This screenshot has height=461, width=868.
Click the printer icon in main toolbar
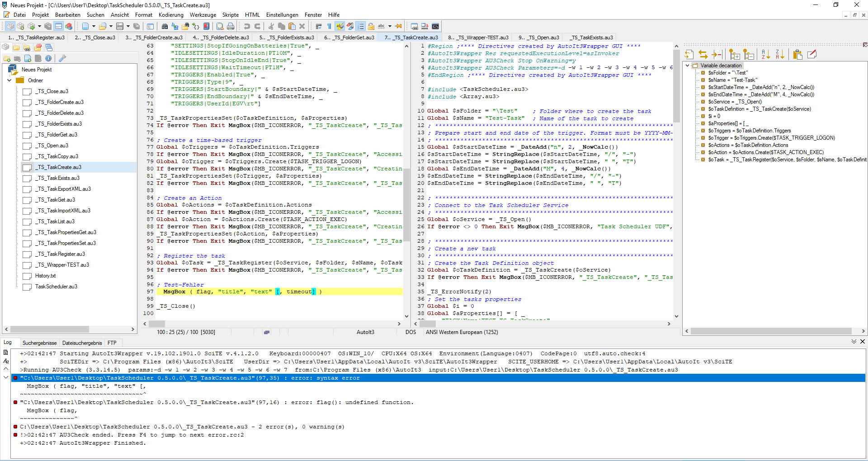pyautogui.click(x=231, y=26)
